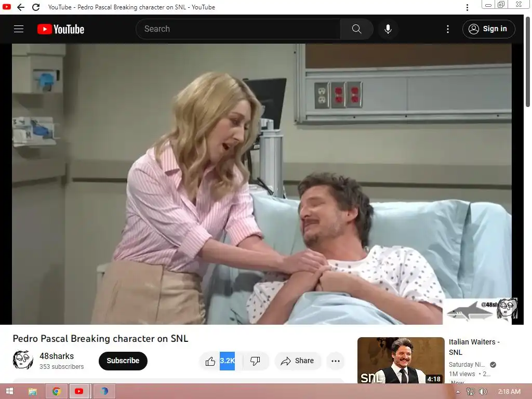
Task: Click the 353 subscribers text
Action: coord(61,367)
